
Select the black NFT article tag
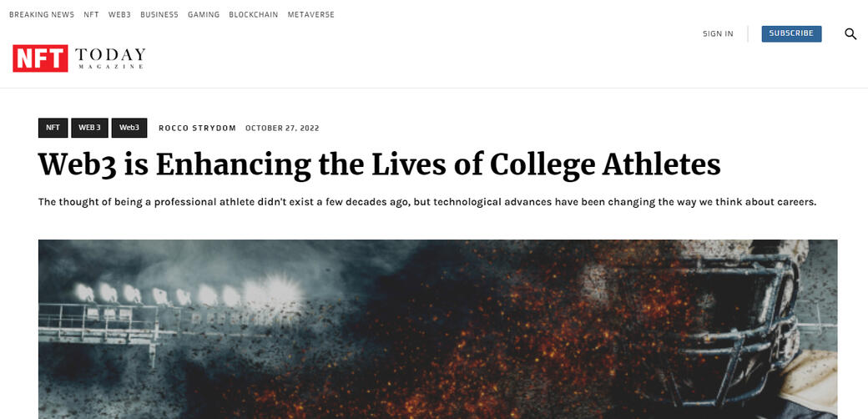click(53, 128)
